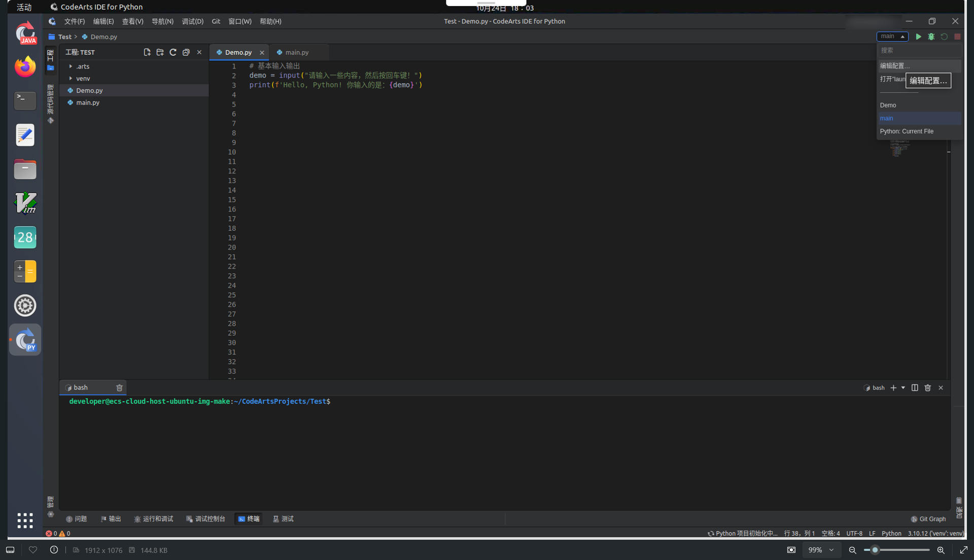Split the terminal panel
This screenshot has height=560, width=974.
(915, 388)
